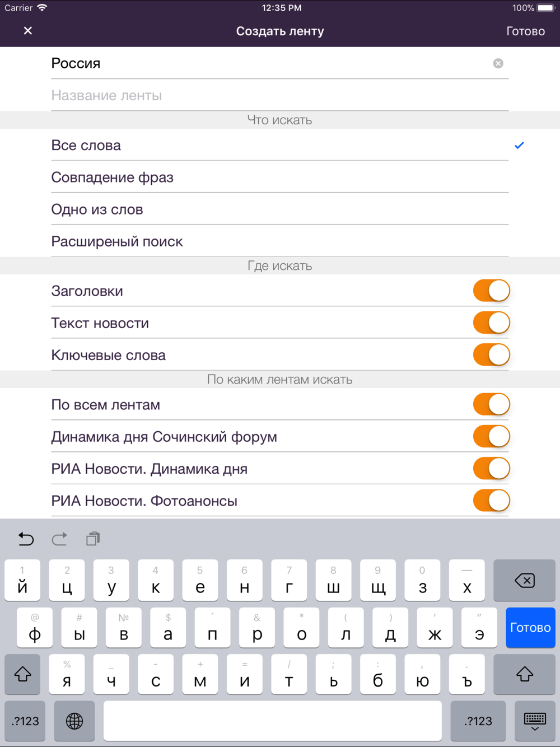Tap the left shift key
Viewport: 560px width, 747px height.
[x=22, y=674]
